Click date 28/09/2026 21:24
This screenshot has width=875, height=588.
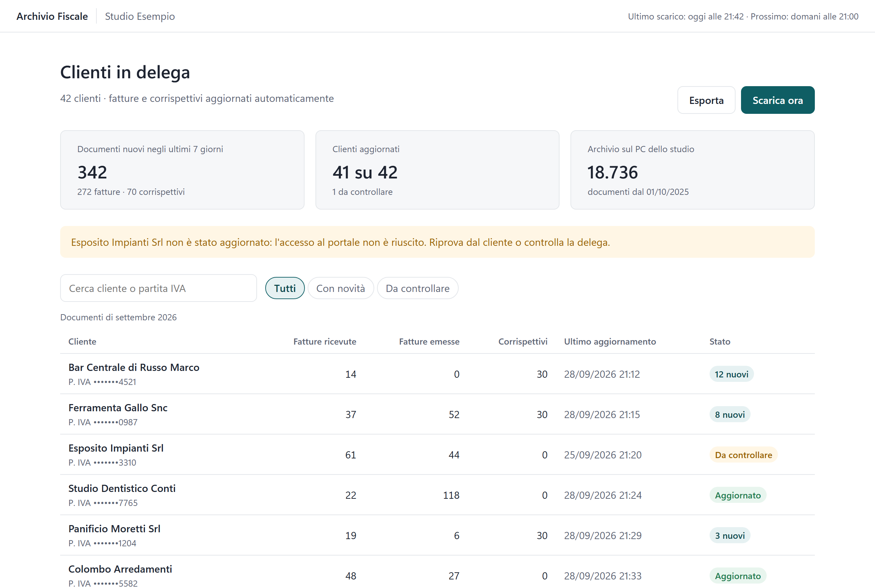pos(603,495)
